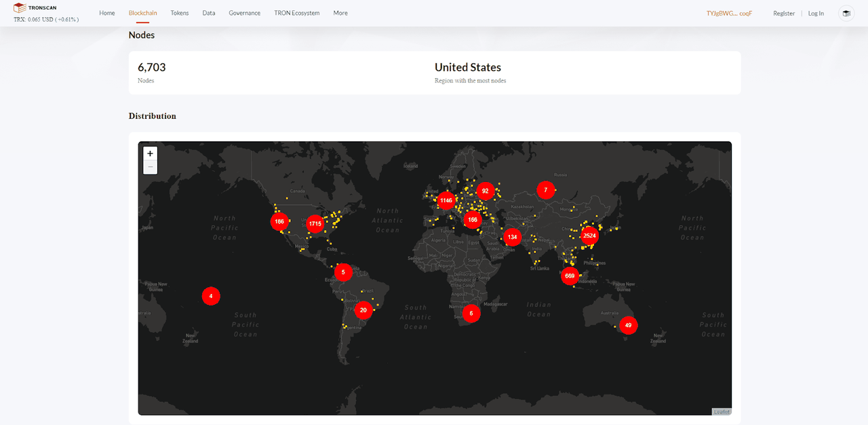This screenshot has height=425, width=868.
Task: Click the 186 cluster marker on the US west coast
Action: click(279, 221)
